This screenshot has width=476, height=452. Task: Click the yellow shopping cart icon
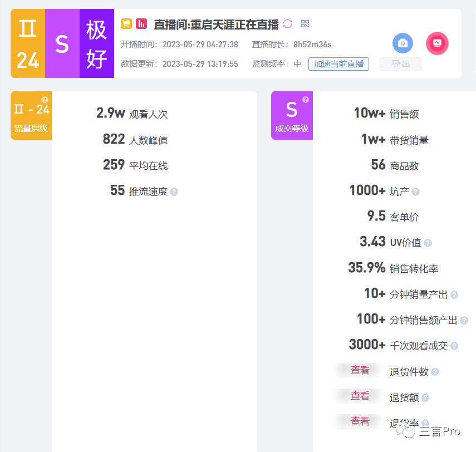click(126, 24)
